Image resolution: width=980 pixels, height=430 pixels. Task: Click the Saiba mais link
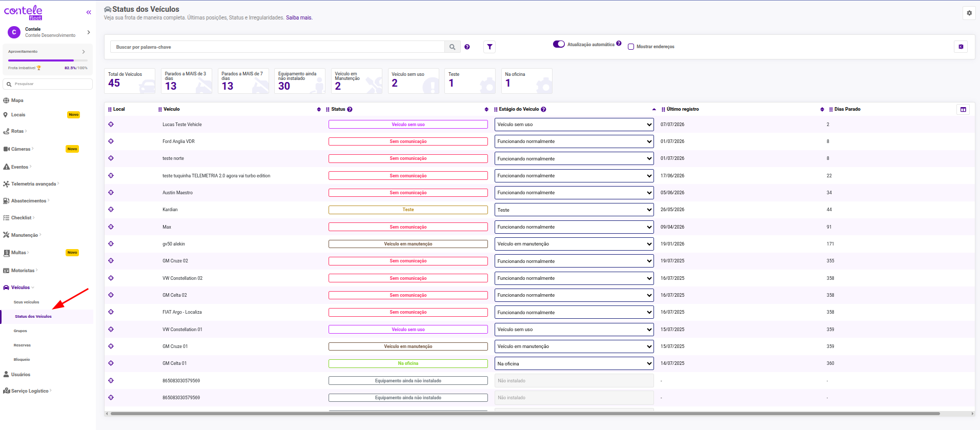(299, 18)
